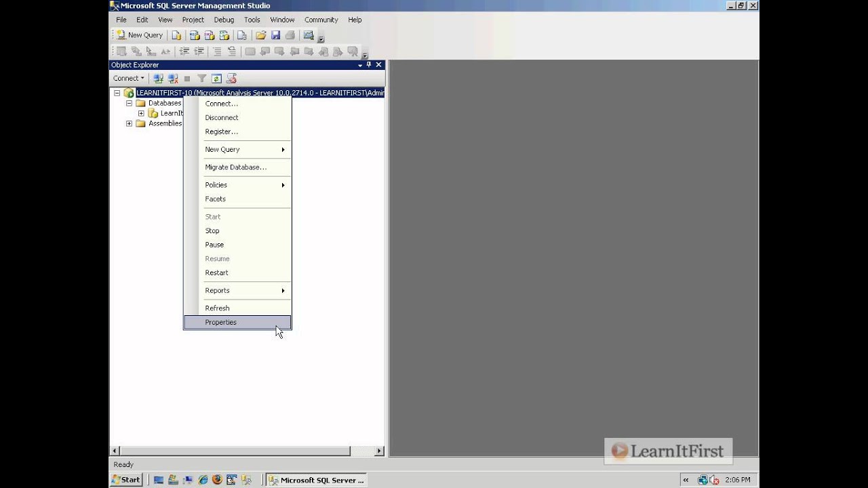Image resolution: width=868 pixels, height=488 pixels.
Task: Click the Decrease Indent toolbar icon
Action: [184, 52]
